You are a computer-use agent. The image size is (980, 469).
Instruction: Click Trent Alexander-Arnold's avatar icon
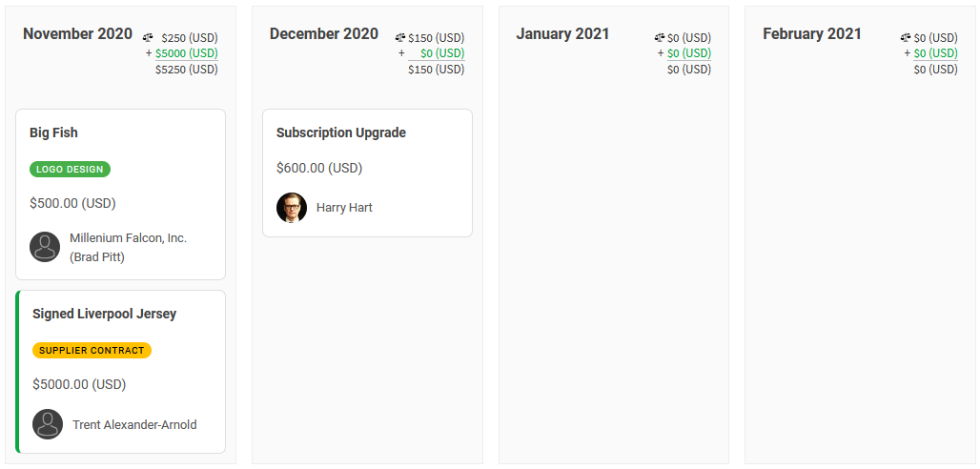(48, 424)
